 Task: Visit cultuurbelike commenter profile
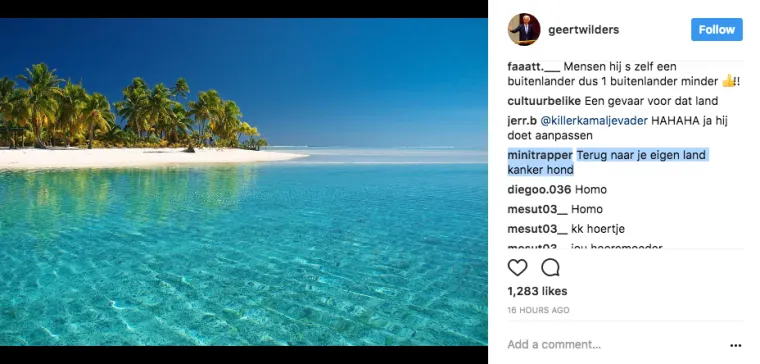(x=544, y=101)
